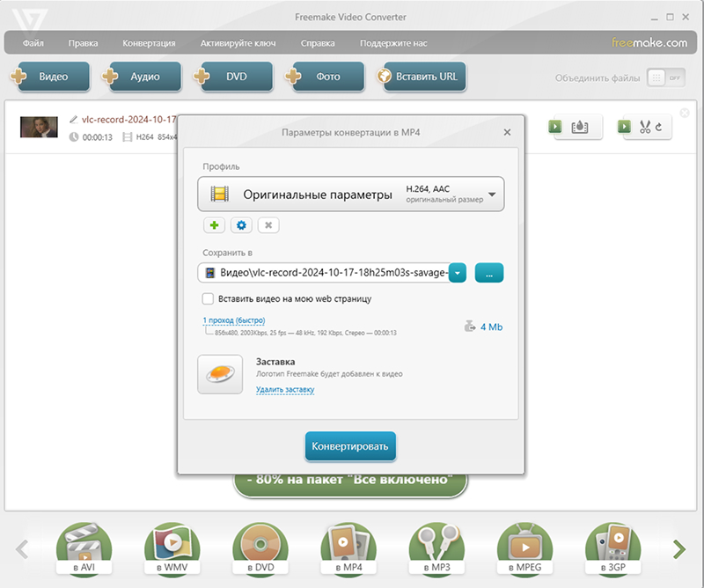Expand the save location dropdown arrow
Viewport: 704px width, 588px height.
click(x=458, y=273)
